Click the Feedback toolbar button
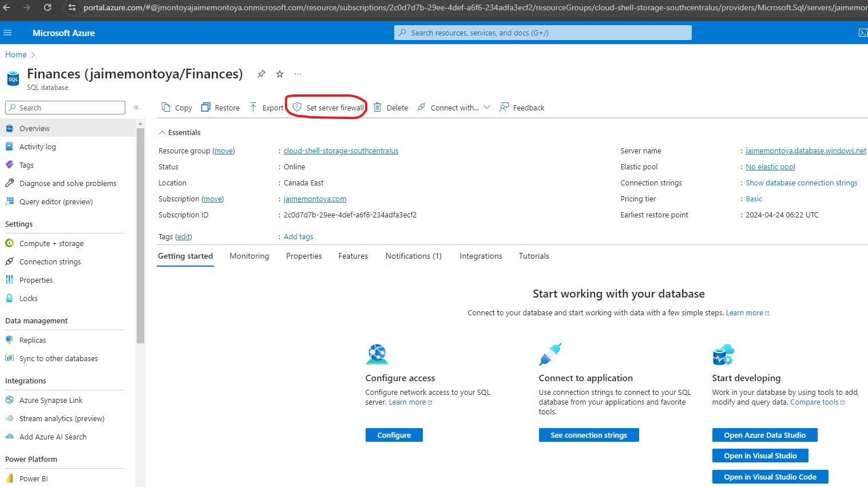 pyautogui.click(x=522, y=108)
